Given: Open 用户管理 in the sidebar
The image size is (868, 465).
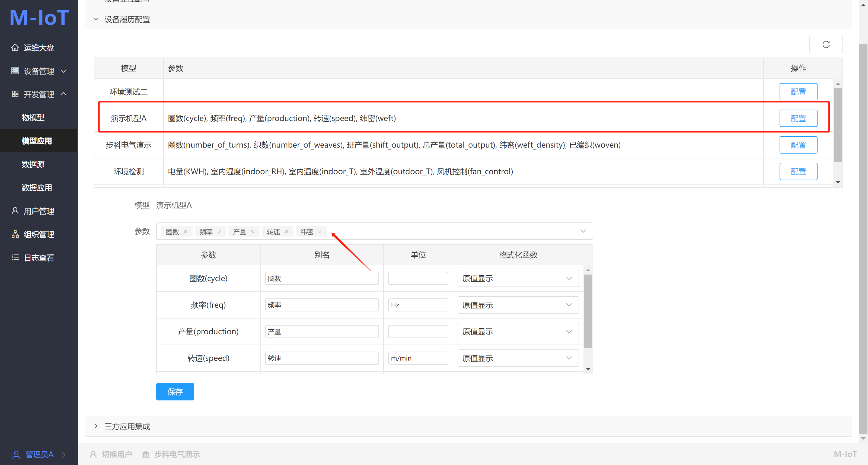Looking at the screenshot, I should pos(39,211).
